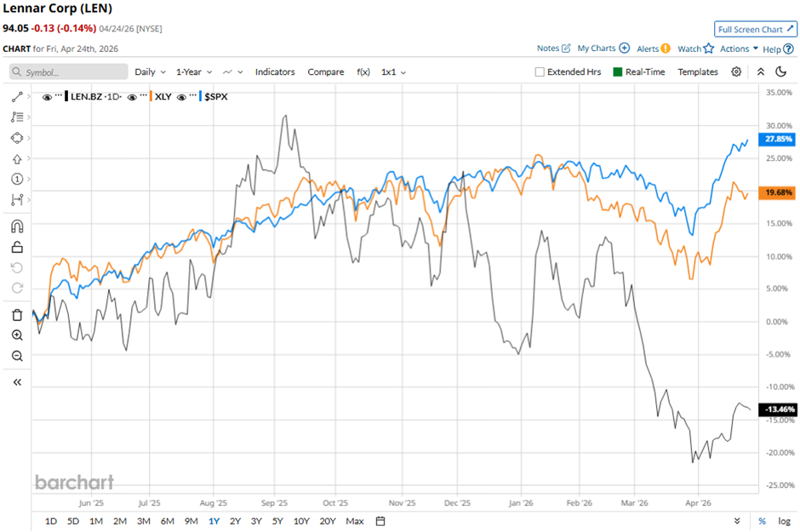This screenshot has height=532, width=800.
Task: Open options dots for LEN.BZ series
Action: click(x=58, y=94)
